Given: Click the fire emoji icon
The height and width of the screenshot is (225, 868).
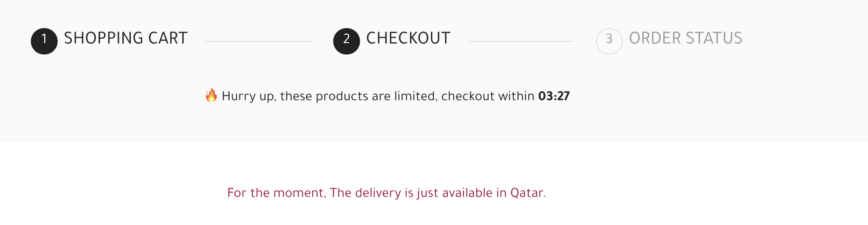Looking at the screenshot, I should (211, 95).
